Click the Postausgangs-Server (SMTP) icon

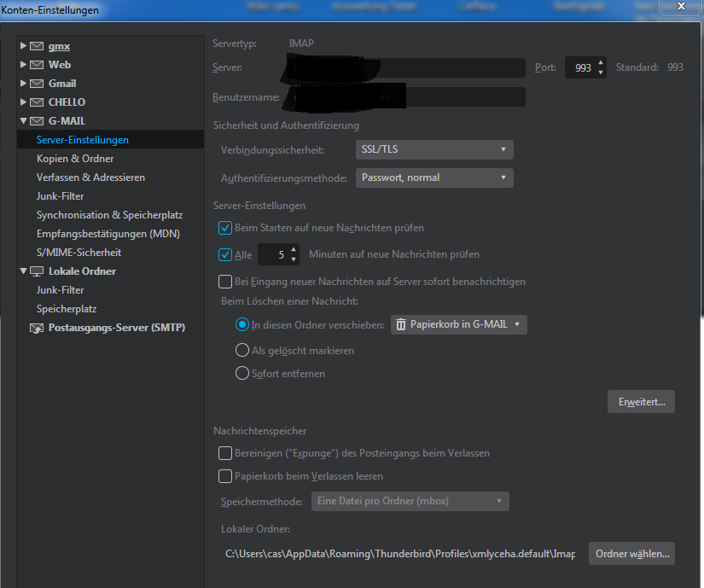pos(37,328)
